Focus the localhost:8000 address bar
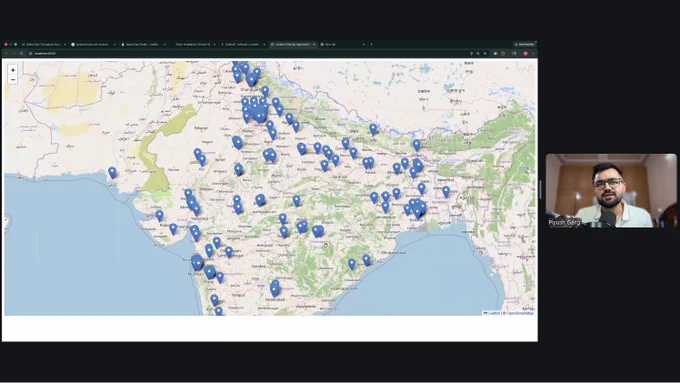This screenshot has height=383, width=680. click(247, 53)
